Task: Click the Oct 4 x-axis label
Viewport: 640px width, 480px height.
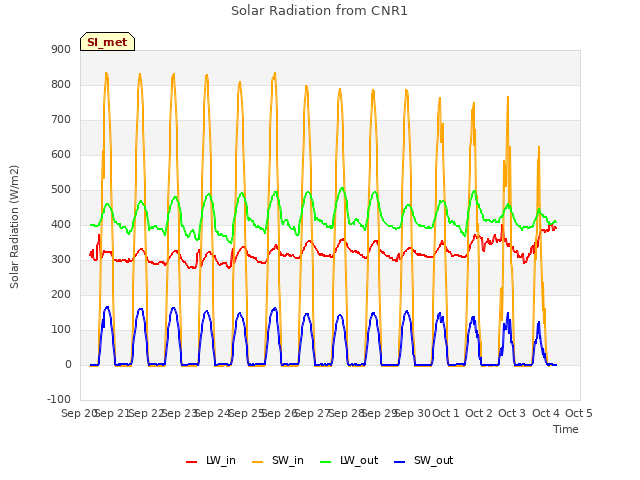Action: [x=546, y=413]
